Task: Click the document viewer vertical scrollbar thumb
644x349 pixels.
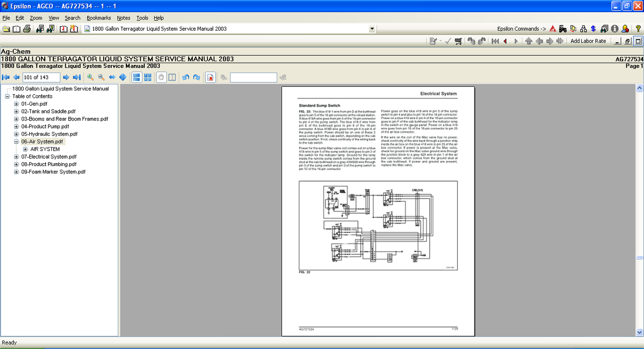Action: [x=640, y=258]
